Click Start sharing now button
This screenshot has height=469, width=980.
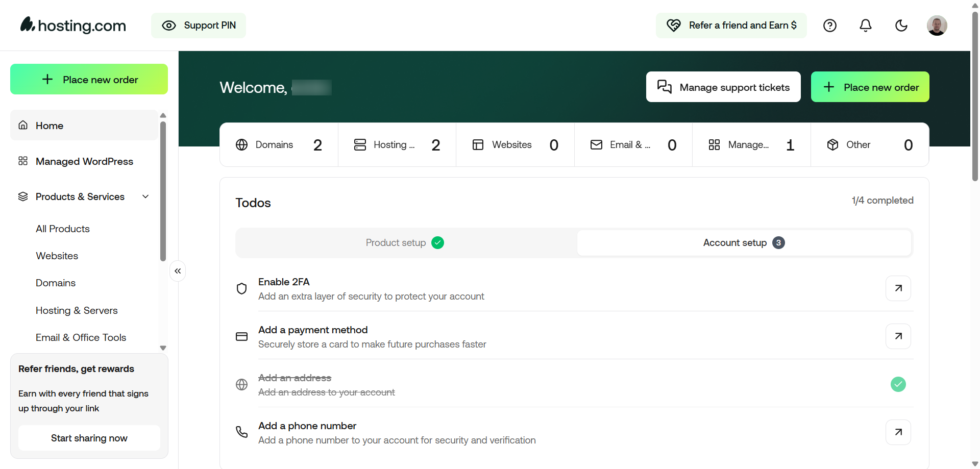(89, 438)
